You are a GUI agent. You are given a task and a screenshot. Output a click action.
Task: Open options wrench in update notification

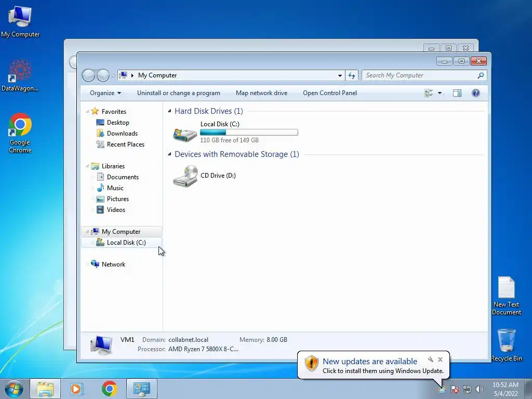431,360
